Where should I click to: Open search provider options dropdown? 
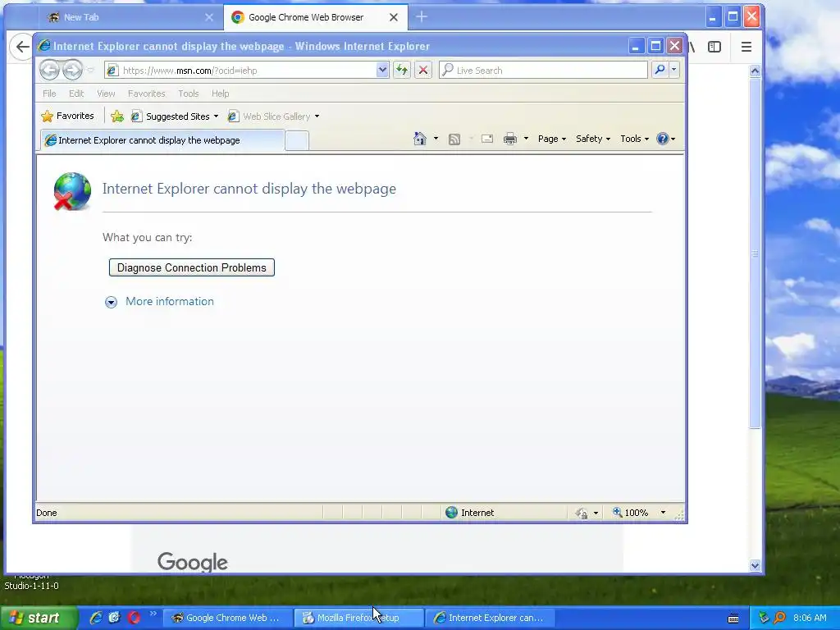[x=674, y=71]
